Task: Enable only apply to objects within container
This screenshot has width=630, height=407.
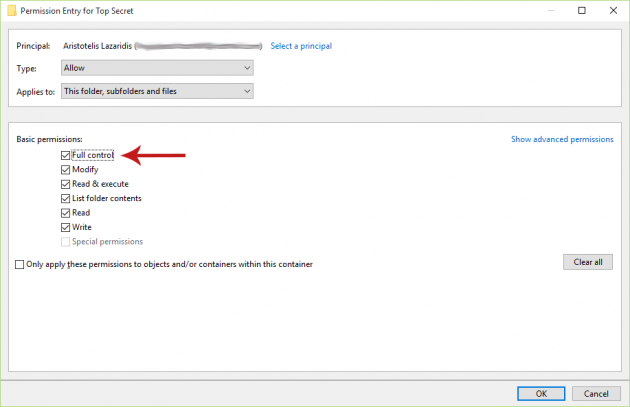Action: click(x=19, y=264)
